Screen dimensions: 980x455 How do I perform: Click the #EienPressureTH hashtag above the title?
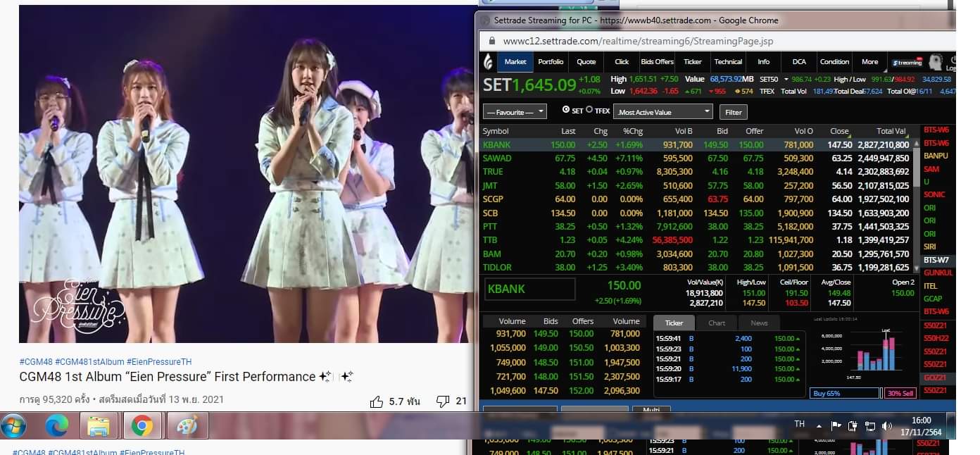(x=159, y=361)
